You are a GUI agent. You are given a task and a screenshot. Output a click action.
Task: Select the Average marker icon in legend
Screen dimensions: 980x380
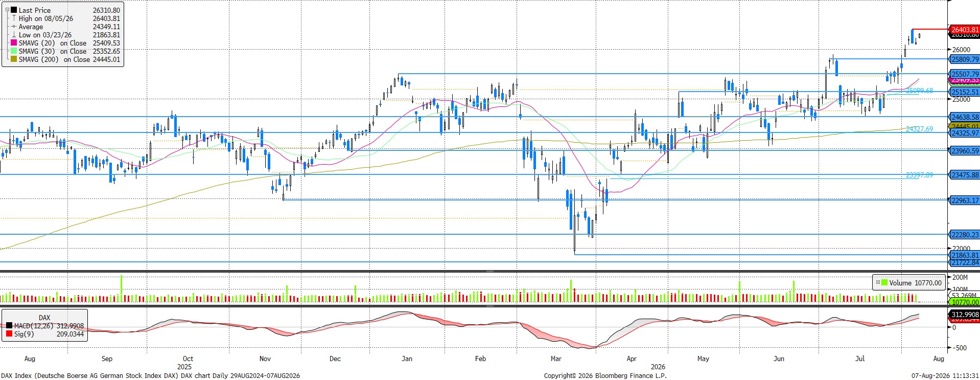click(x=14, y=27)
